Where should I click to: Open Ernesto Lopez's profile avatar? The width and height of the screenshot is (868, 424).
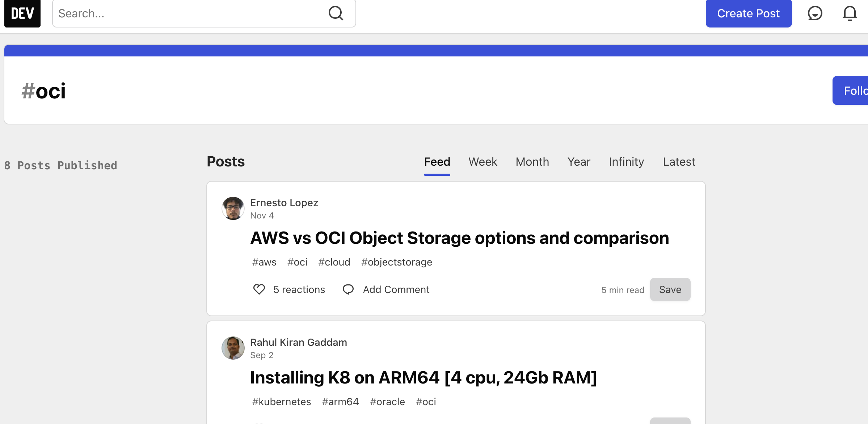coord(233,208)
